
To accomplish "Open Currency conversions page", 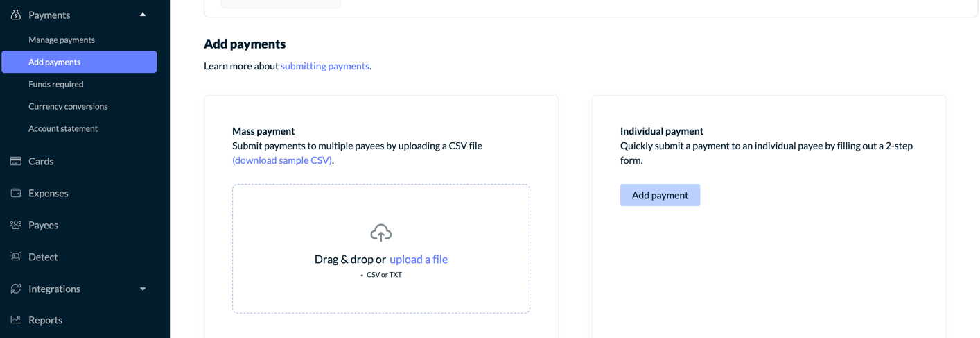I will [x=68, y=106].
